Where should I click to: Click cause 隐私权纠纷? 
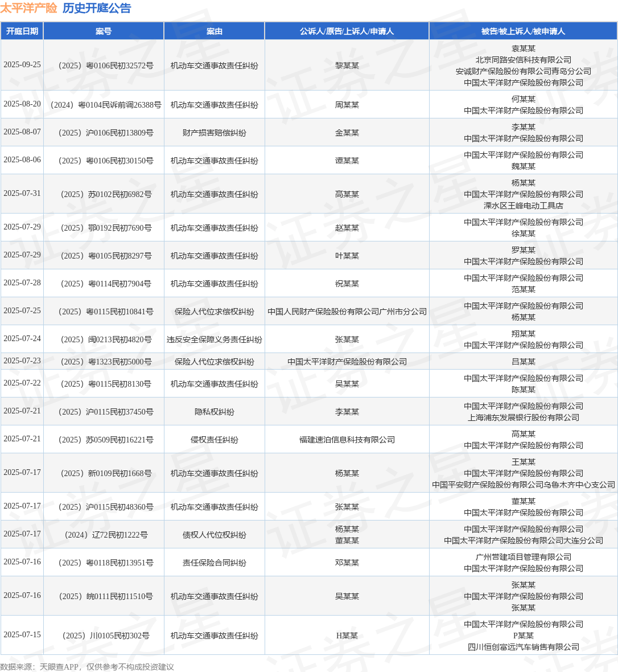click(x=214, y=412)
